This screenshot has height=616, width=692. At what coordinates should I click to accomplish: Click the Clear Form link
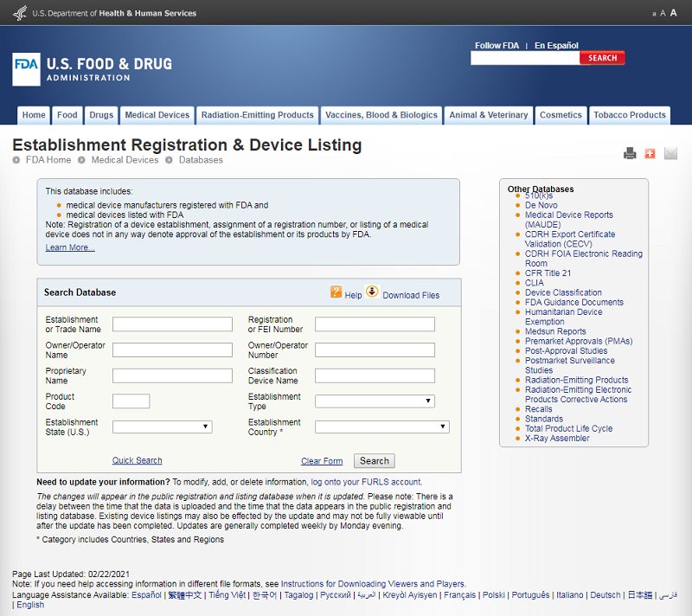[x=322, y=461]
